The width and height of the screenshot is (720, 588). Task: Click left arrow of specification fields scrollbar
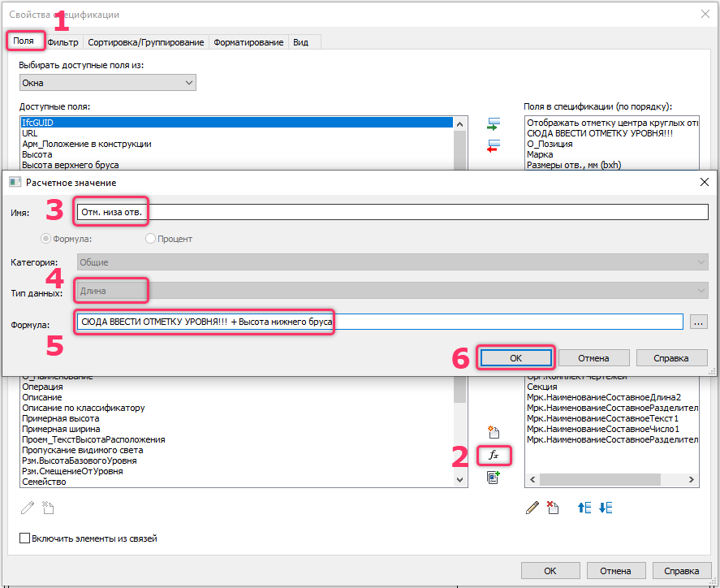pyautogui.click(x=532, y=480)
